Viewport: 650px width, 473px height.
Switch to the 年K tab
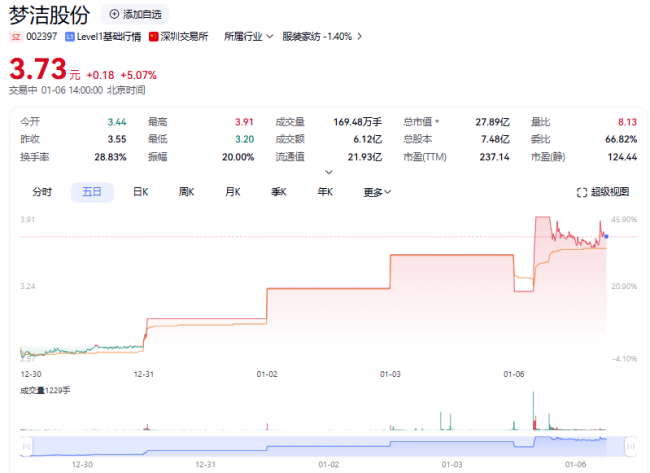coord(325,192)
